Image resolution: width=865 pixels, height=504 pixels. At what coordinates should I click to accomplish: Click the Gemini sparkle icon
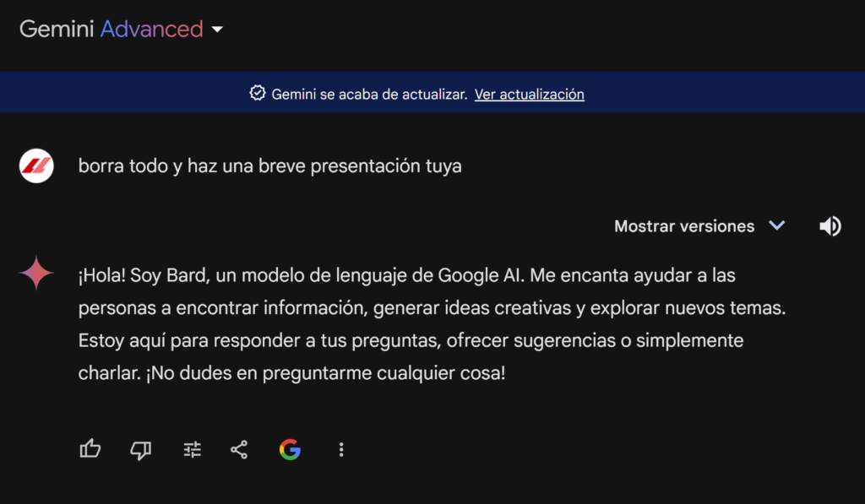coord(36,273)
